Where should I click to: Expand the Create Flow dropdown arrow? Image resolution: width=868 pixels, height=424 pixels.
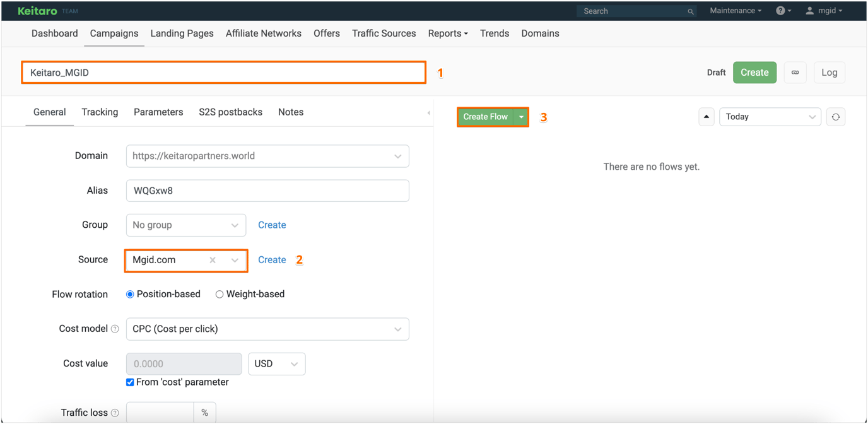click(x=521, y=117)
